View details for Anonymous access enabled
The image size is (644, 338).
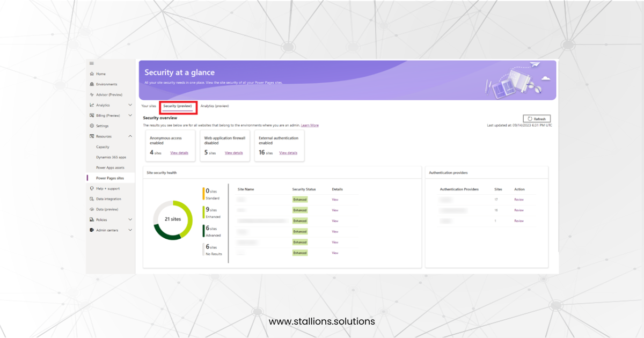click(179, 153)
